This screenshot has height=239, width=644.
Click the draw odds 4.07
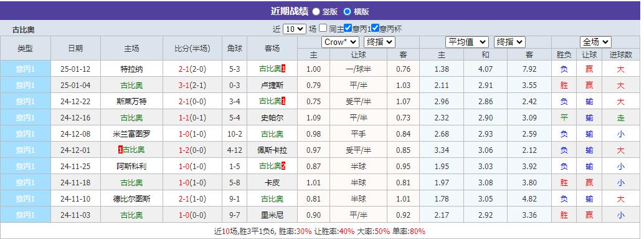click(485, 69)
